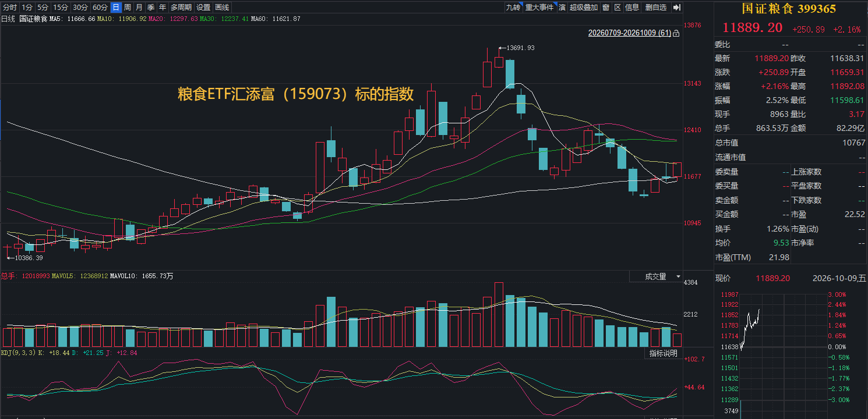Click the latest price 11889.20 headline value
Viewport: 868px width, 419px height.
pyautogui.click(x=753, y=28)
